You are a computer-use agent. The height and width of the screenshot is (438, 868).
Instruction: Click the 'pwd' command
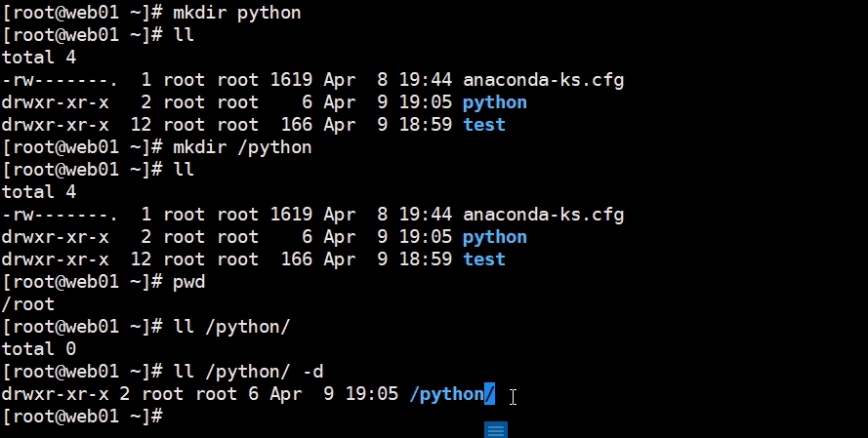[x=189, y=282]
